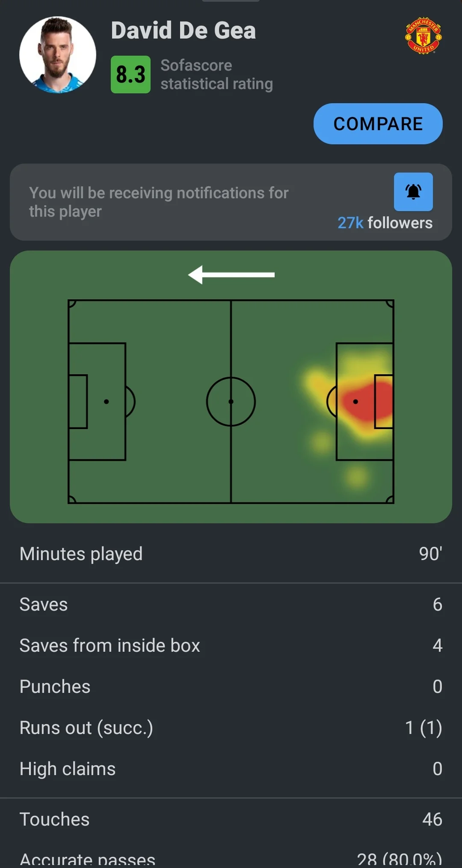This screenshot has height=868, width=462.
Task: Tap the 8.3 Sofascore rating badge
Action: point(130,75)
